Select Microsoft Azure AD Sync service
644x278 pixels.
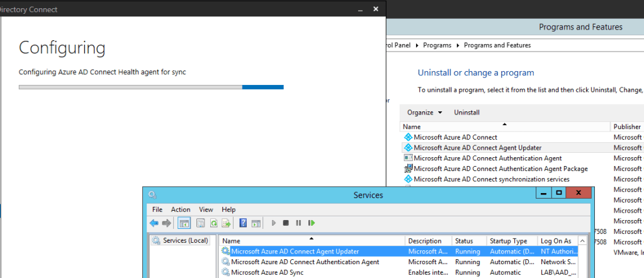pyautogui.click(x=267, y=272)
